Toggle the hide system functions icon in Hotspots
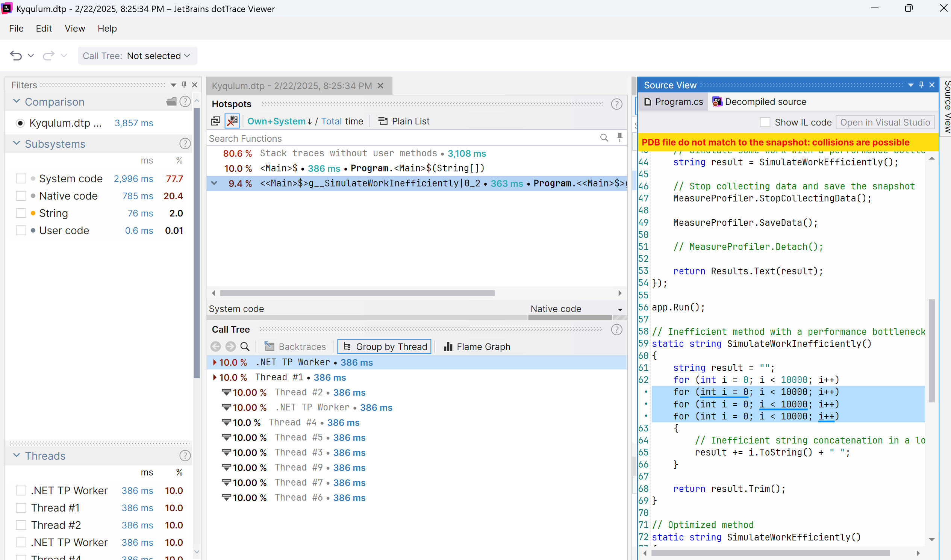 point(232,121)
